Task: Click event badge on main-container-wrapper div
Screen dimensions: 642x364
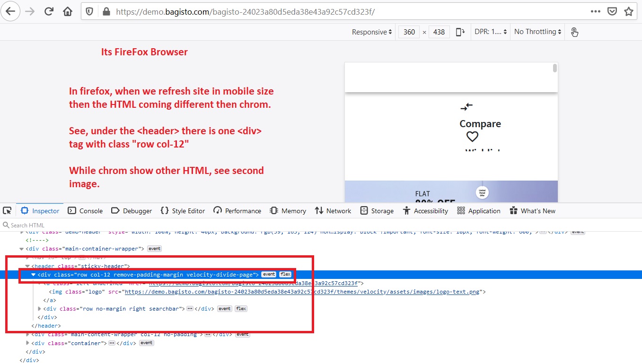Action: [154, 249]
